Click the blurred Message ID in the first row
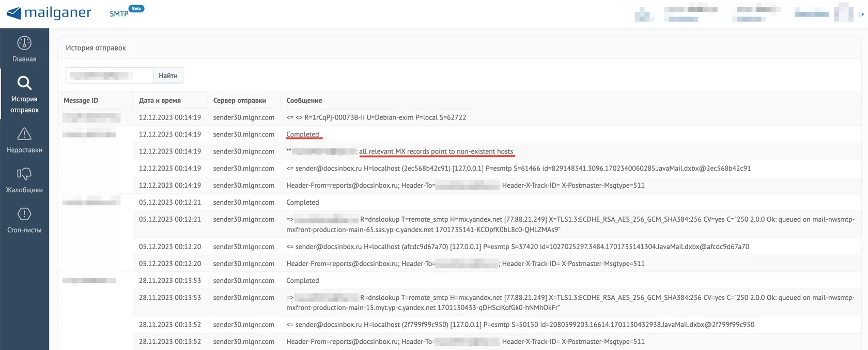Screen dimensions: 868x350 91,117
